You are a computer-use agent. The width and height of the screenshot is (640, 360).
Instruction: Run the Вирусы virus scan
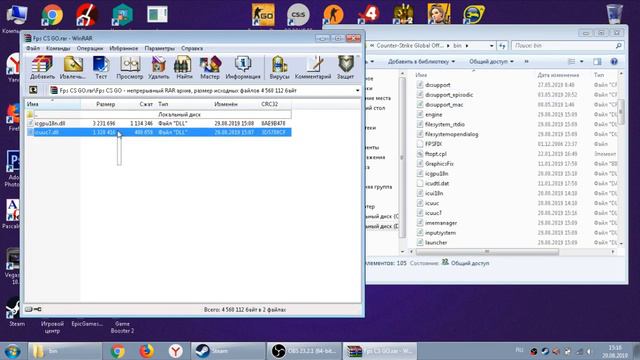coord(279,67)
